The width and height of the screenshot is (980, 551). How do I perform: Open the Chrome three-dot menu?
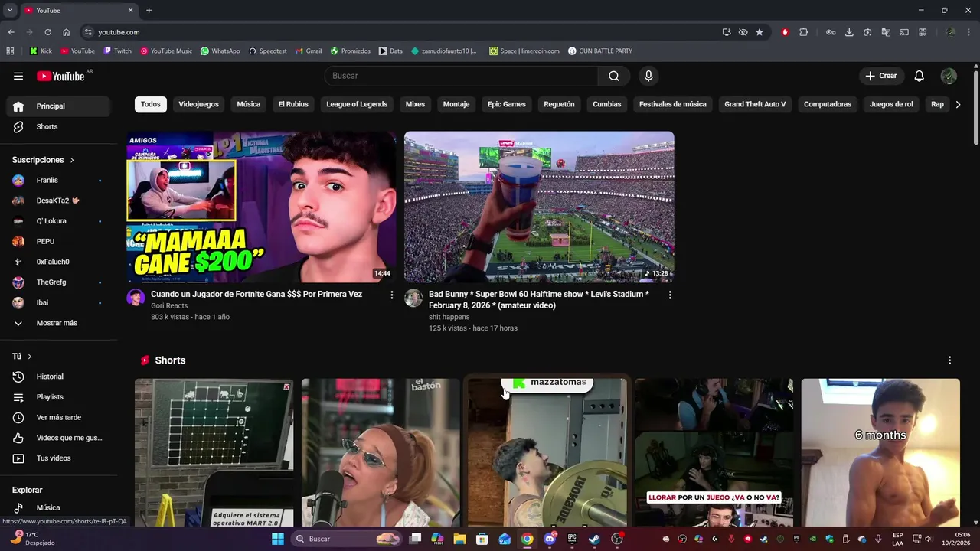(969, 32)
